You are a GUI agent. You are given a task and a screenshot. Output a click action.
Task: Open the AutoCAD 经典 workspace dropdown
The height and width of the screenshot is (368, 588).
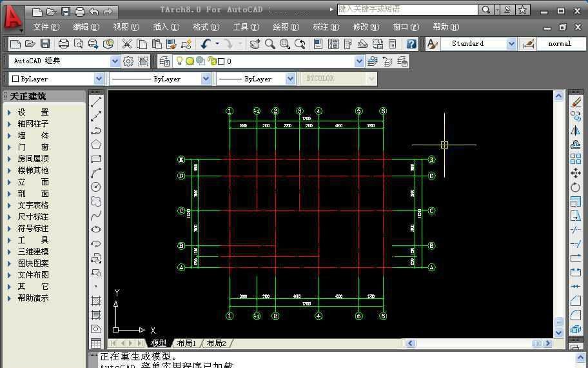[115, 61]
